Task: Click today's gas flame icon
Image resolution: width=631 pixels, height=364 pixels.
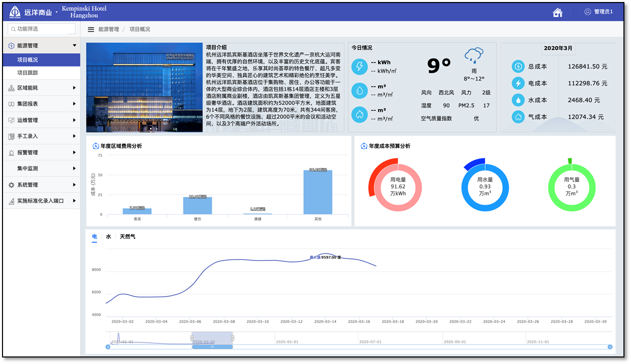Action: tap(359, 115)
